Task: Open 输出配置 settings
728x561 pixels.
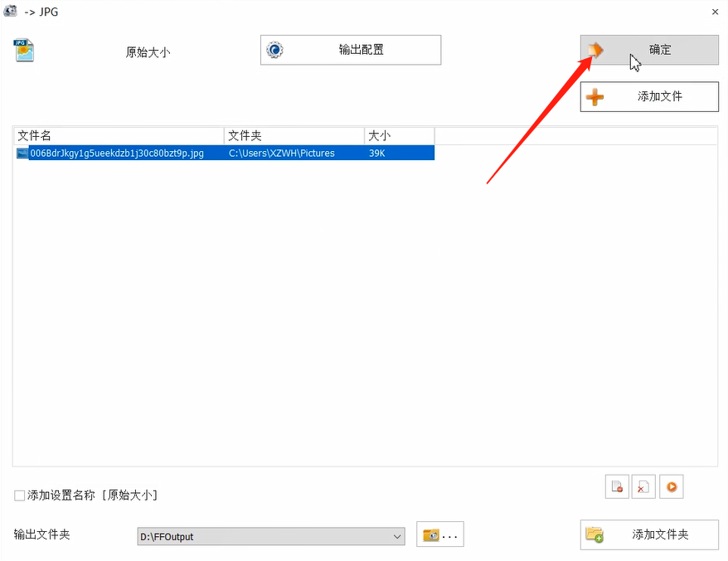Action: (x=350, y=50)
